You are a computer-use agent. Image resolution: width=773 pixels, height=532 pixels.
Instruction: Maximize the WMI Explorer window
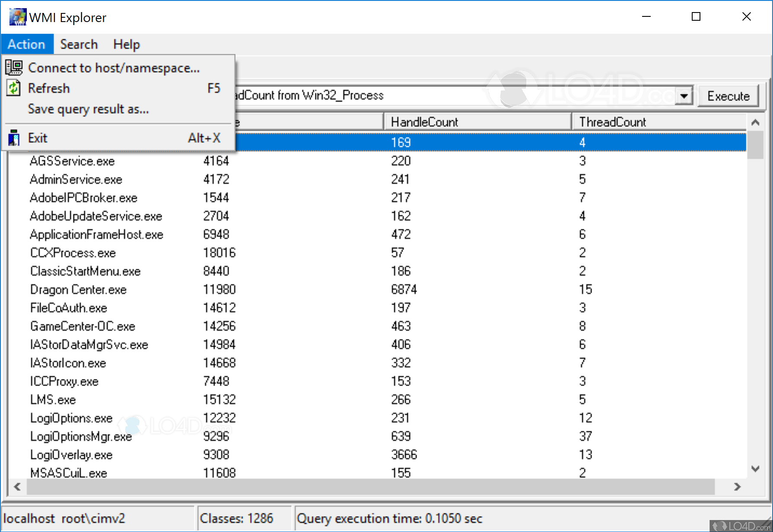point(696,17)
